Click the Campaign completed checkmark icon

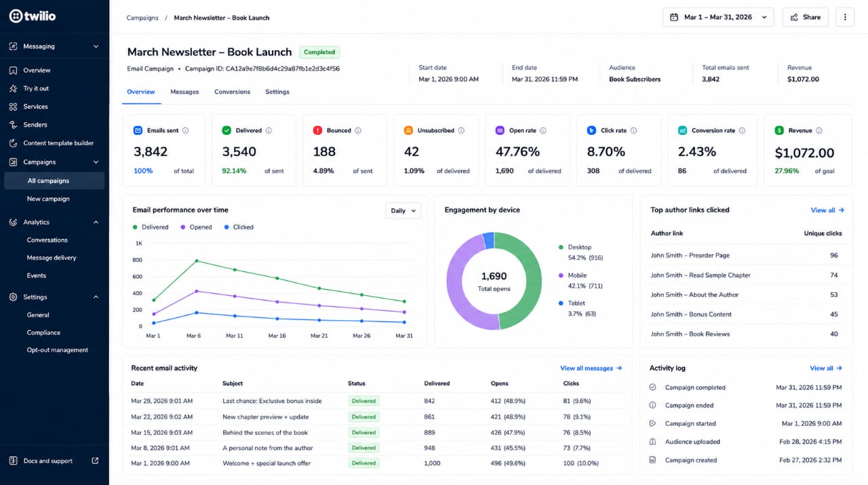coord(652,387)
